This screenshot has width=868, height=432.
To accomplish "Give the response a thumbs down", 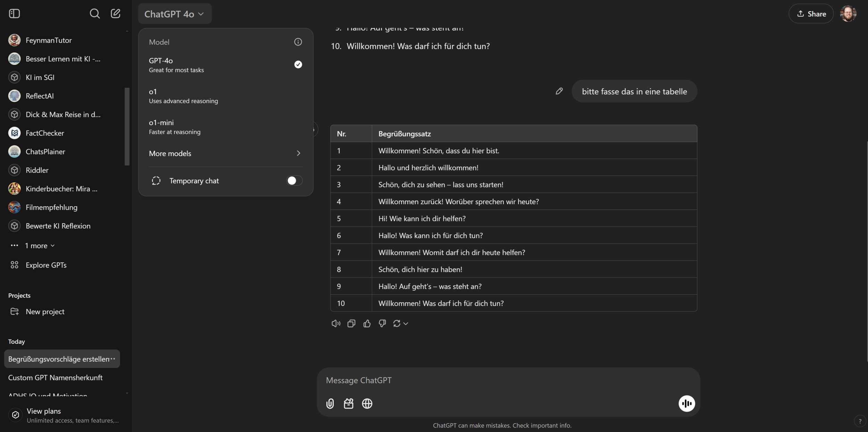I will (x=382, y=323).
